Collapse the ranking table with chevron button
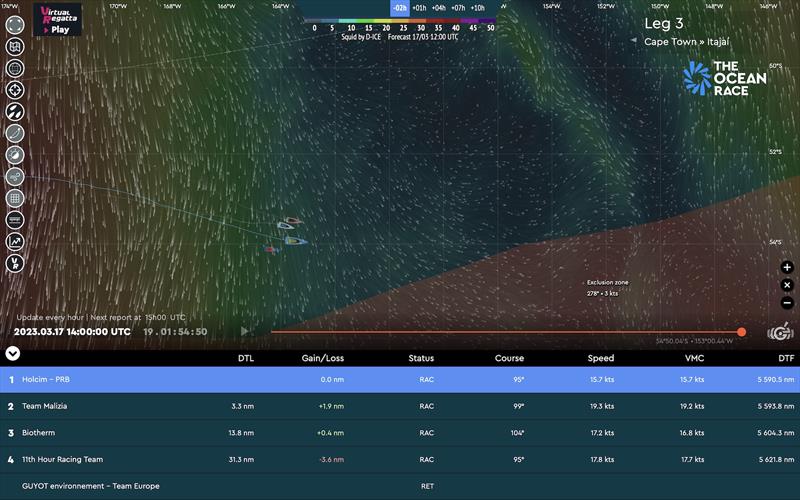The image size is (800, 500). 13,353
